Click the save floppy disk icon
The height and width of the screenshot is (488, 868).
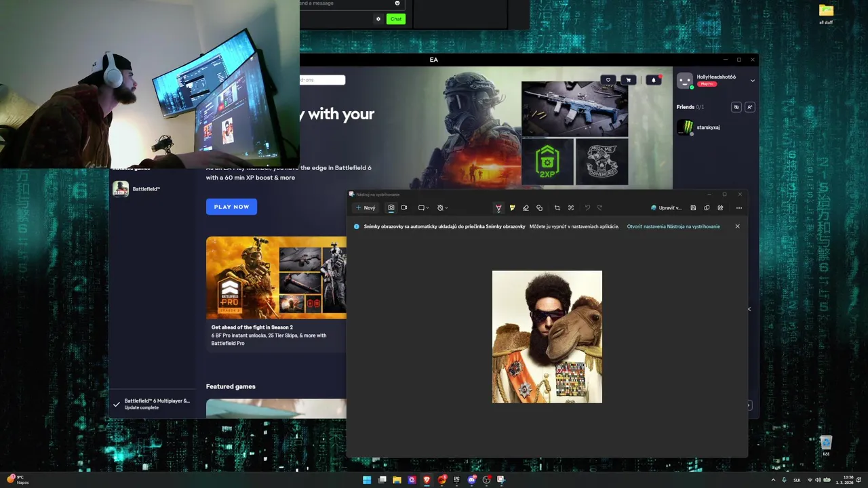[x=693, y=208]
